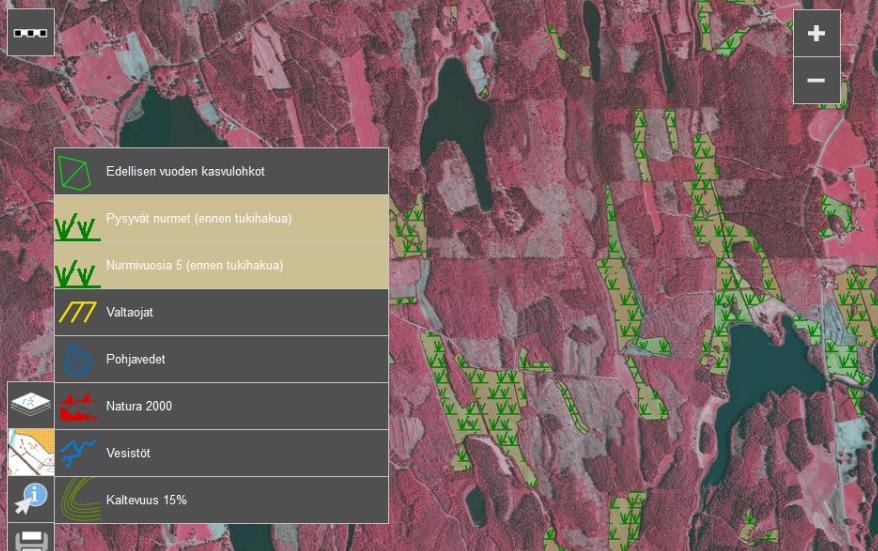Open the three-dot menu button
This screenshot has height=551, width=878.
pos(31,32)
